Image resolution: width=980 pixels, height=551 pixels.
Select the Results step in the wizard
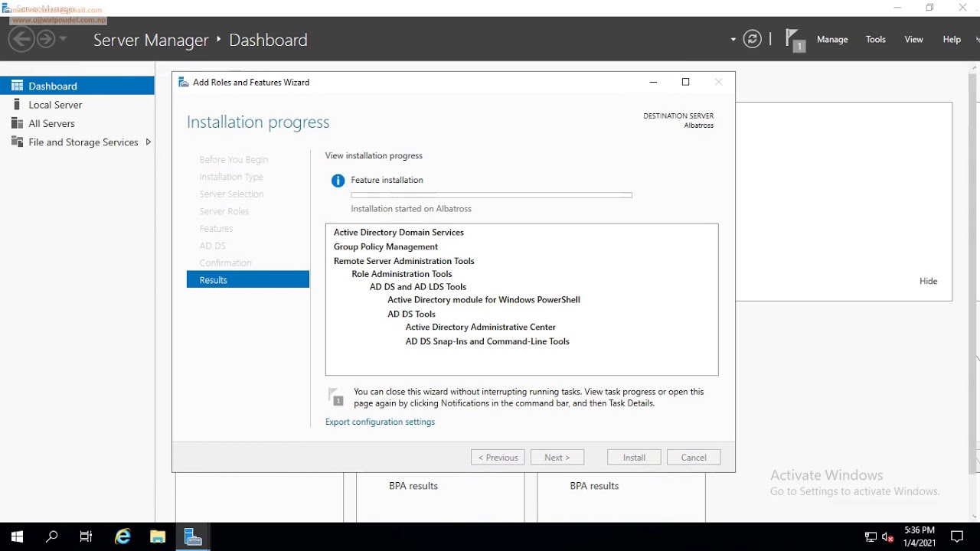tap(248, 280)
